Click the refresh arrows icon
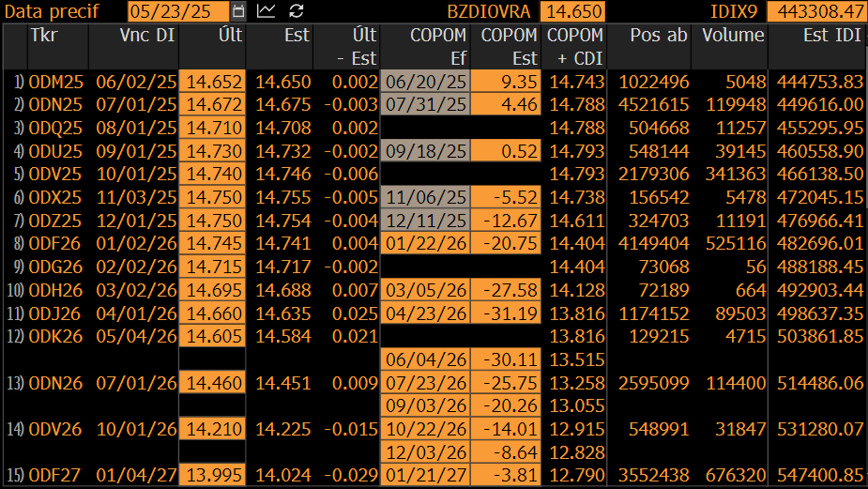868x489 pixels. 297,11
